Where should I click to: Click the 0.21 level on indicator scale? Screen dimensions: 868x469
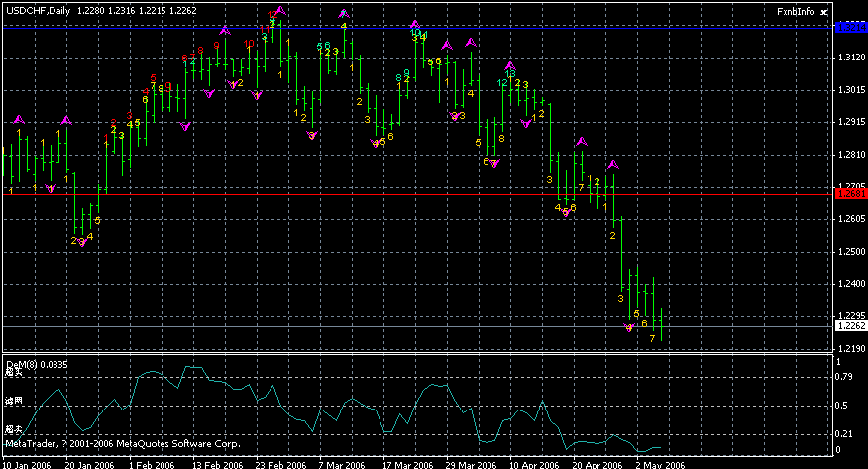(843, 433)
